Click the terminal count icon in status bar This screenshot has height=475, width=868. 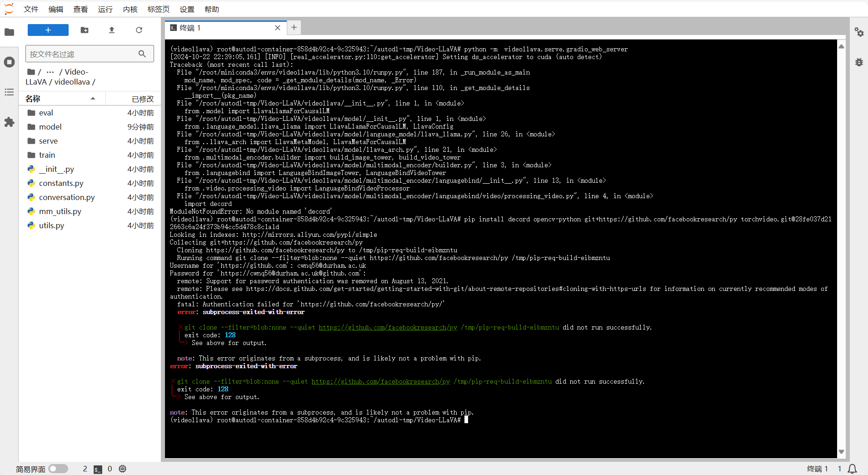tap(98, 469)
